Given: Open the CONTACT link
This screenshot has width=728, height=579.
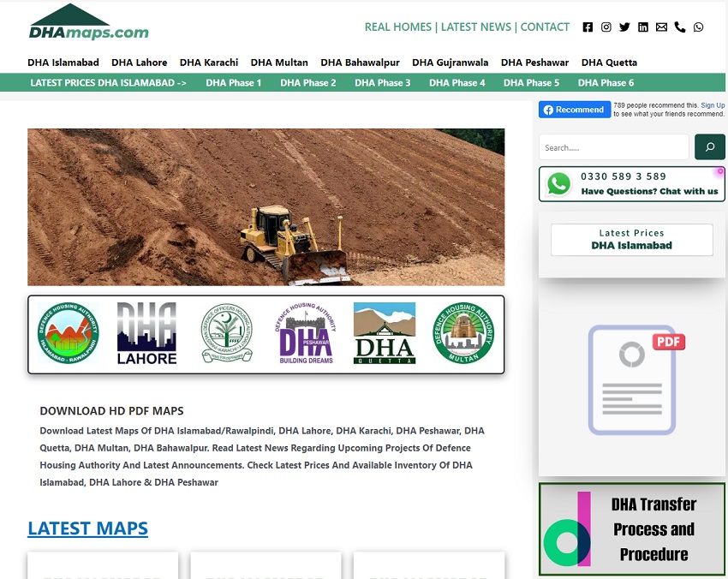Looking at the screenshot, I should click(x=545, y=27).
